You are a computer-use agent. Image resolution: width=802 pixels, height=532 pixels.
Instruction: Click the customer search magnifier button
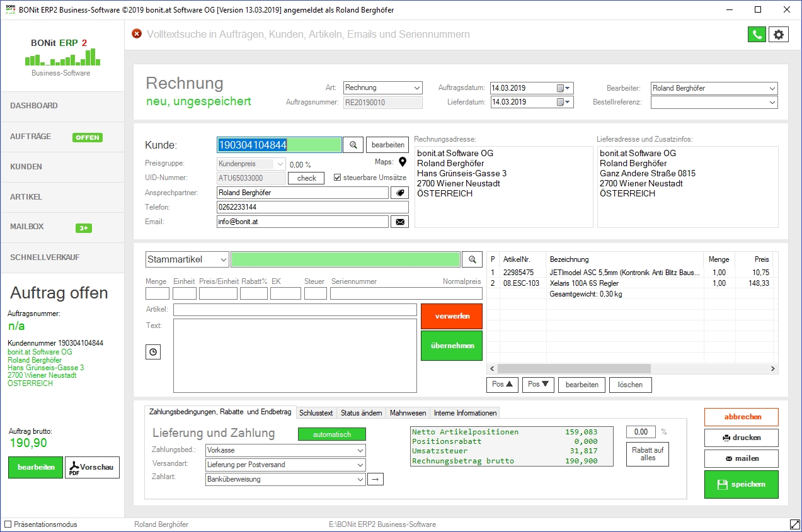coord(353,145)
